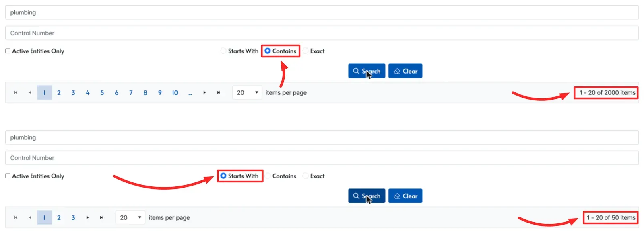
Task: Focus the lower Control Number field
Action: point(322,158)
